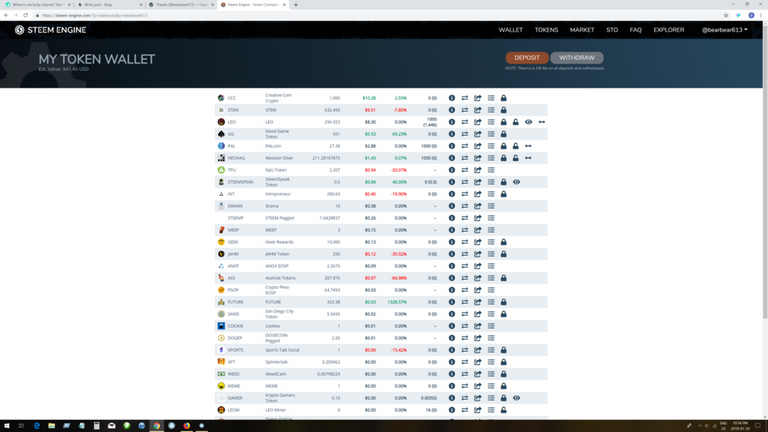Open token info for CCC
This screenshot has width=768, height=432.
click(x=452, y=98)
